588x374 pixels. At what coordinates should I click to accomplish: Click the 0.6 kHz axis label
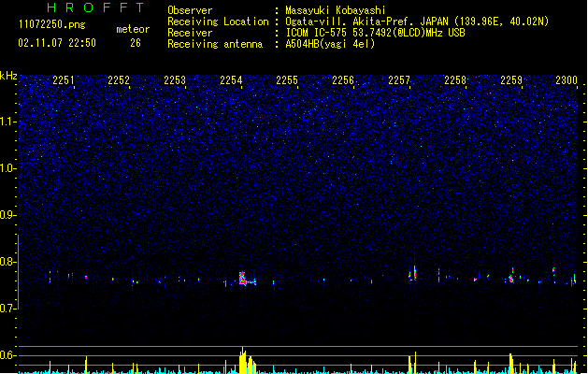tap(7, 355)
